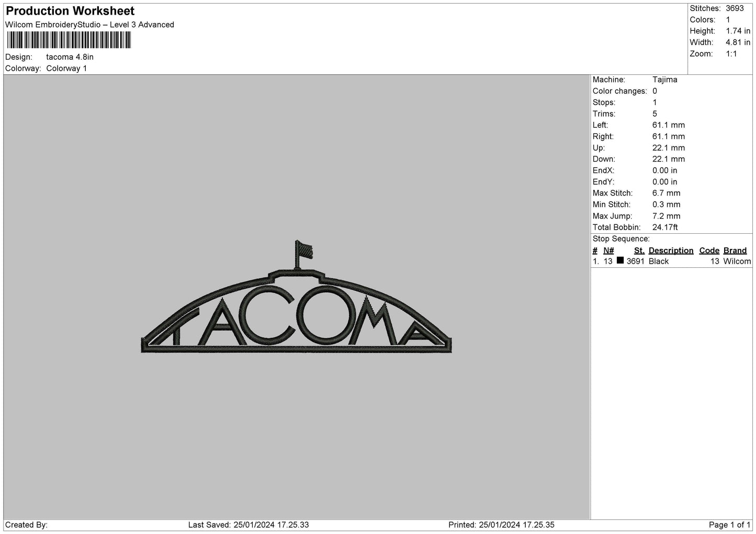Click the black thread color swatch
This screenshot has width=756, height=534.
[x=620, y=260]
